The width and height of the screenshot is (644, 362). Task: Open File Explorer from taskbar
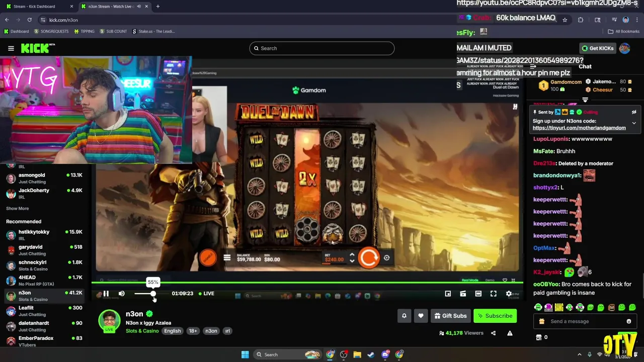click(x=357, y=354)
